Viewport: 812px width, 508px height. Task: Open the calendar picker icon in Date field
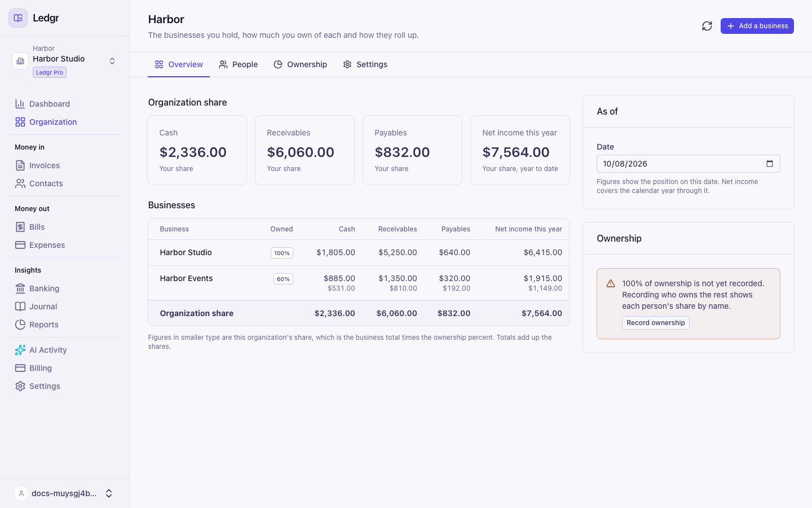coord(770,164)
